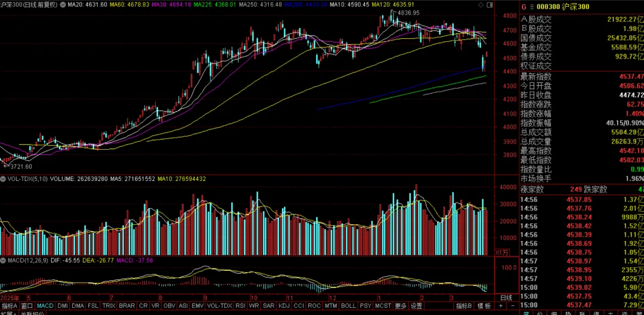Click the 总成交额 5504.28亿 row
644x315 pixels.
point(582,132)
